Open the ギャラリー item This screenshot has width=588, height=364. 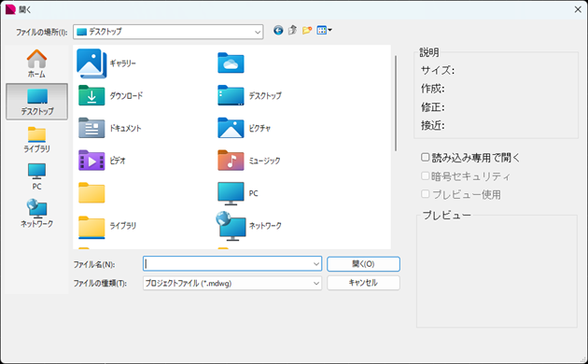pyautogui.click(x=107, y=63)
